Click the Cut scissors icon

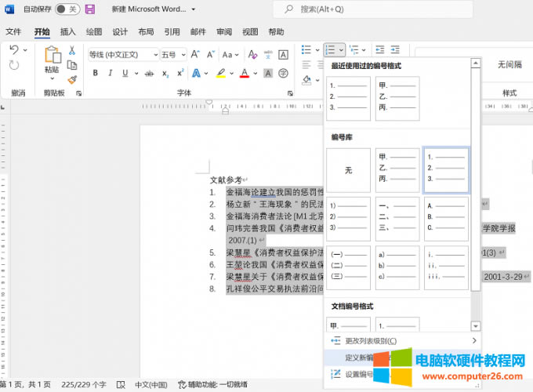coord(72,50)
